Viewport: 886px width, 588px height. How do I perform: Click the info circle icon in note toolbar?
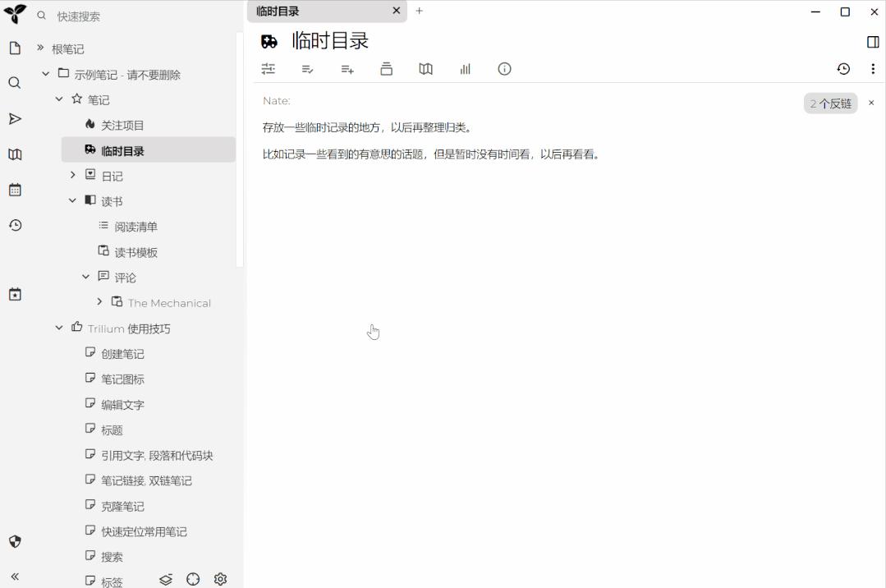click(x=504, y=69)
